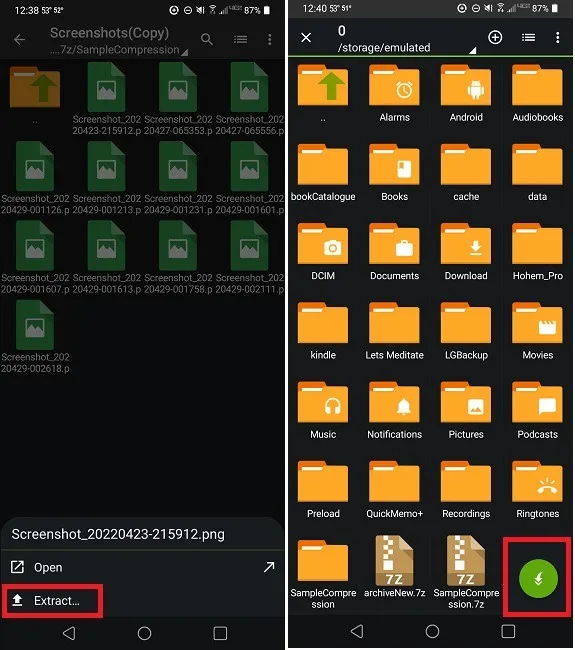
Task: Open the Download folder
Action: click(x=466, y=252)
